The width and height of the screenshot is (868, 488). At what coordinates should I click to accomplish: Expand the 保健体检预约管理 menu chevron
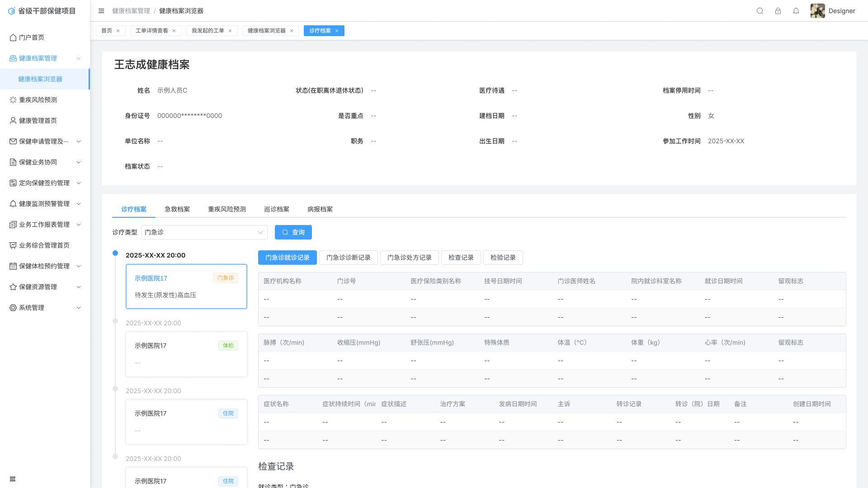click(x=79, y=266)
